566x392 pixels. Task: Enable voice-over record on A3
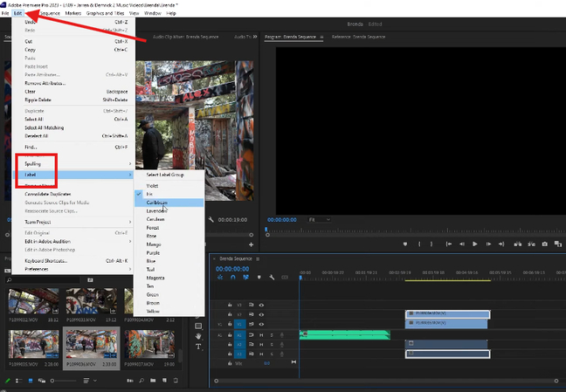point(281,354)
